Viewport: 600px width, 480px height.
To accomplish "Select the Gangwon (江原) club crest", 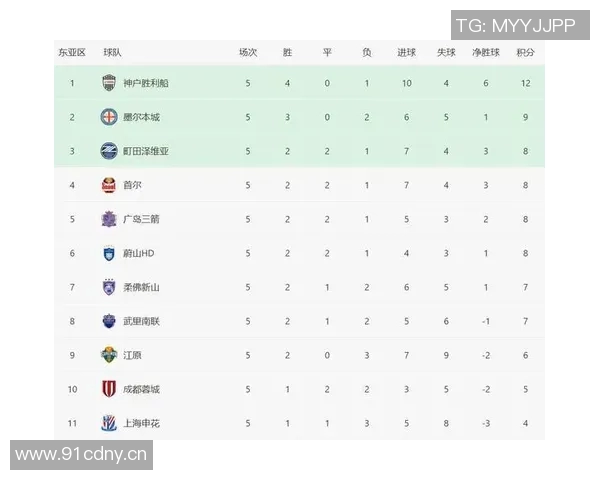I will point(109,355).
